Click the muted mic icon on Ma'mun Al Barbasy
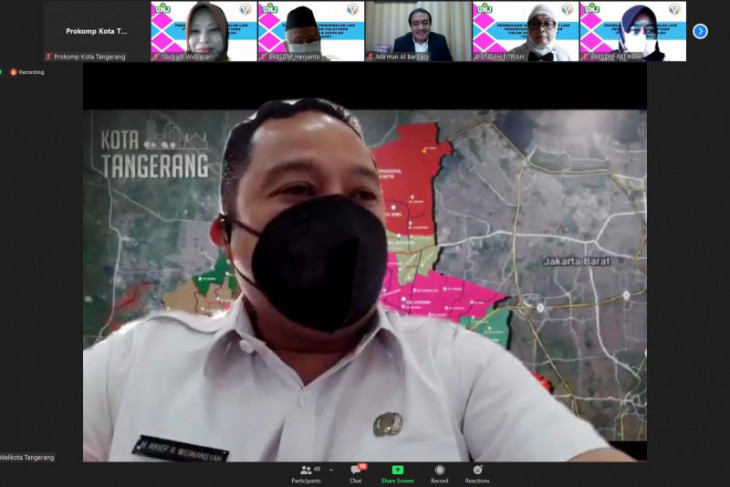 [371, 57]
